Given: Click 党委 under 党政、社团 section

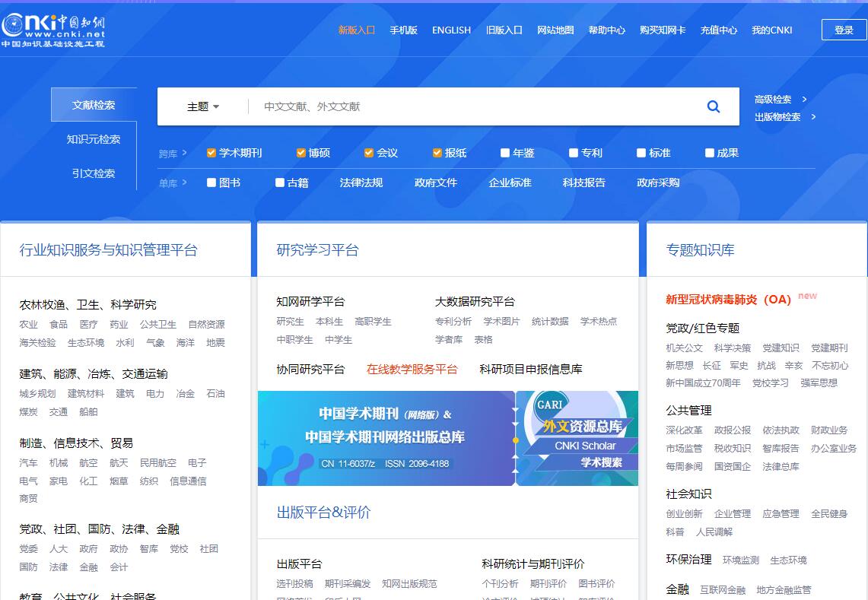Looking at the screenshot, I should coord(28,549).
